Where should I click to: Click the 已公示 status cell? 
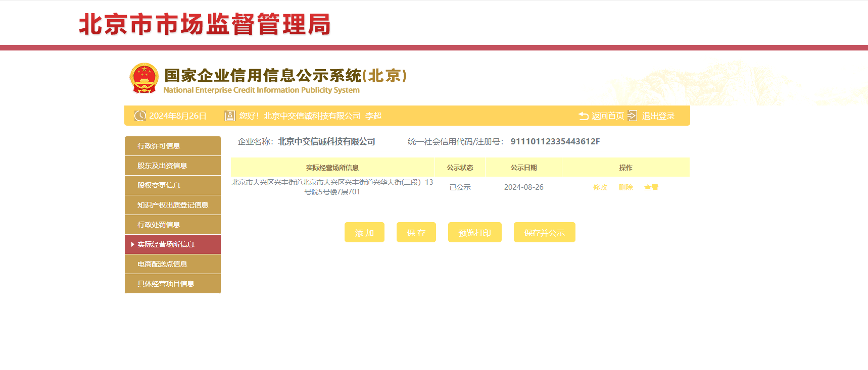tap(460, 187)
